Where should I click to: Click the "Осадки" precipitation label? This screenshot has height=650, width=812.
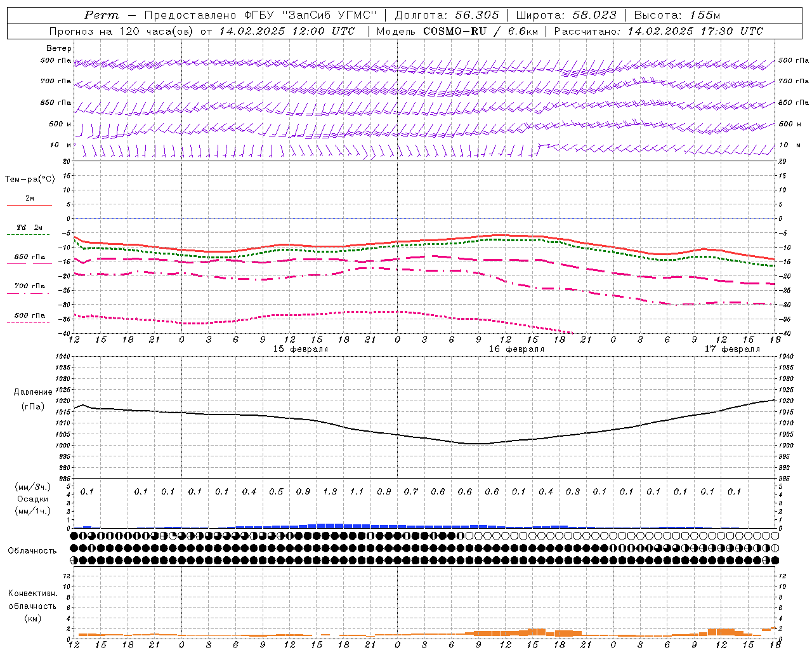[33, 499]
